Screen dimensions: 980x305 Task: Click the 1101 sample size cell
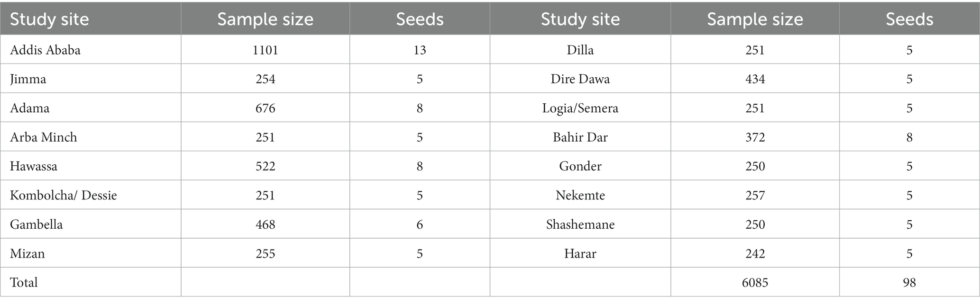pos(265,50)
